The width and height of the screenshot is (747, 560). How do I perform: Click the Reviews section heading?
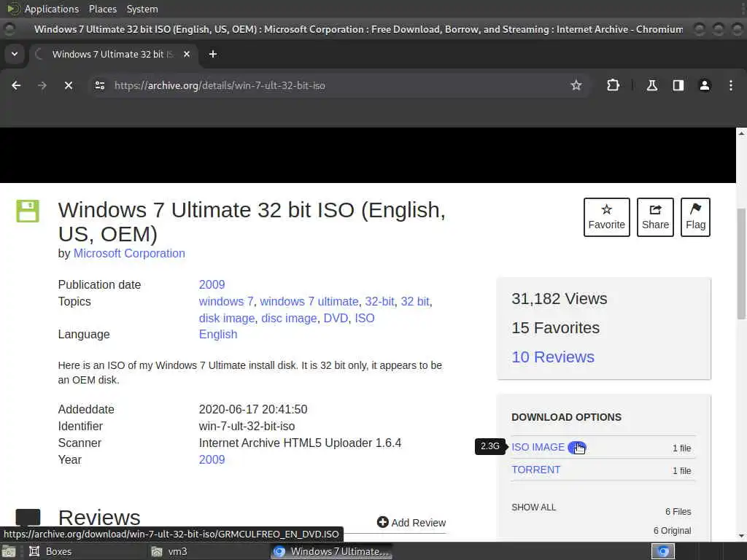pyautogui.click(x=99, y=518)
